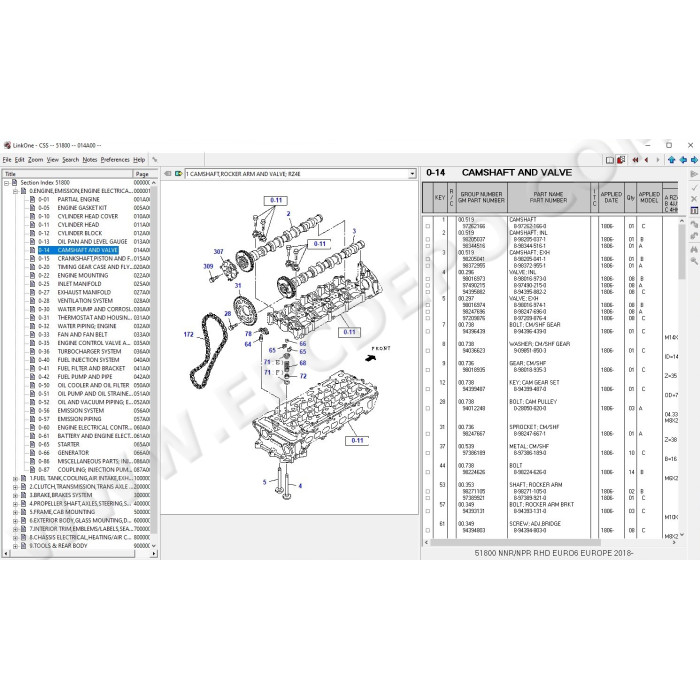Expand 6.EXTERIOR BODY,GLASS MOUNTING node
Screen dimensions: 700x700
point(15,521)
